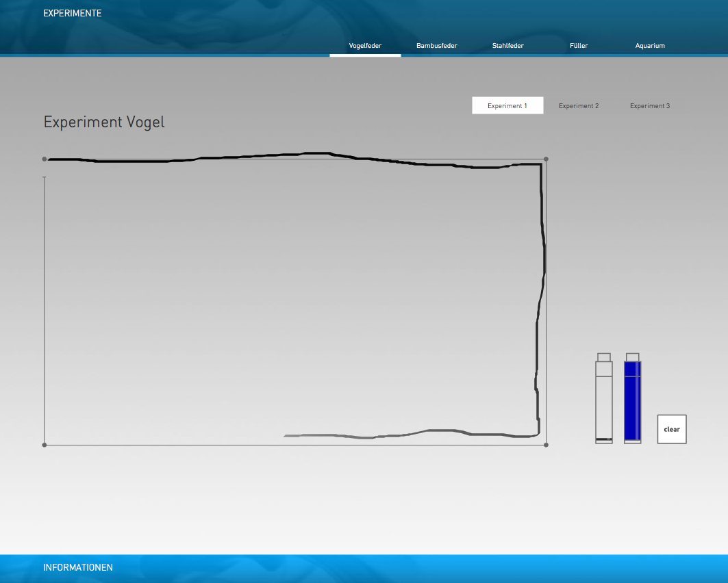Switch to the Bambusfeder tab
Screen dimensions: 728x583
(436, 46)
